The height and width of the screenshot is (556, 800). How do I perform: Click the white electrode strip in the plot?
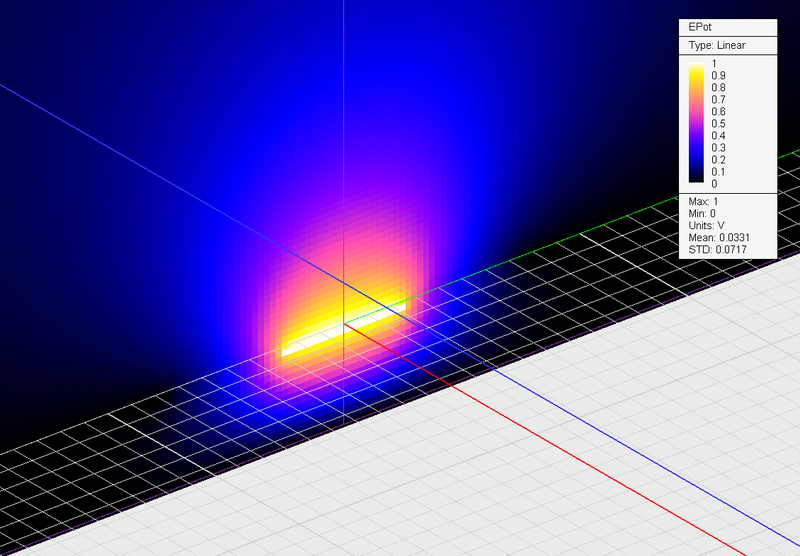343,330
